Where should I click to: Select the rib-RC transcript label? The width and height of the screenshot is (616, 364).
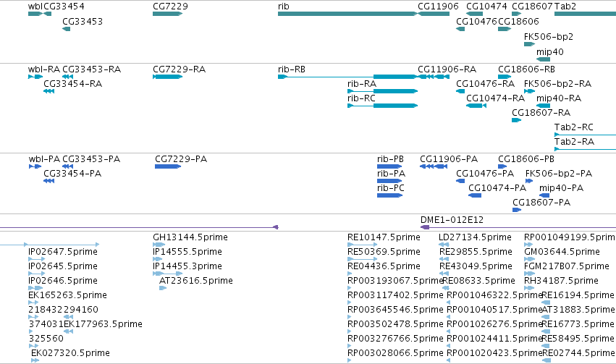(x=361, y=98)
